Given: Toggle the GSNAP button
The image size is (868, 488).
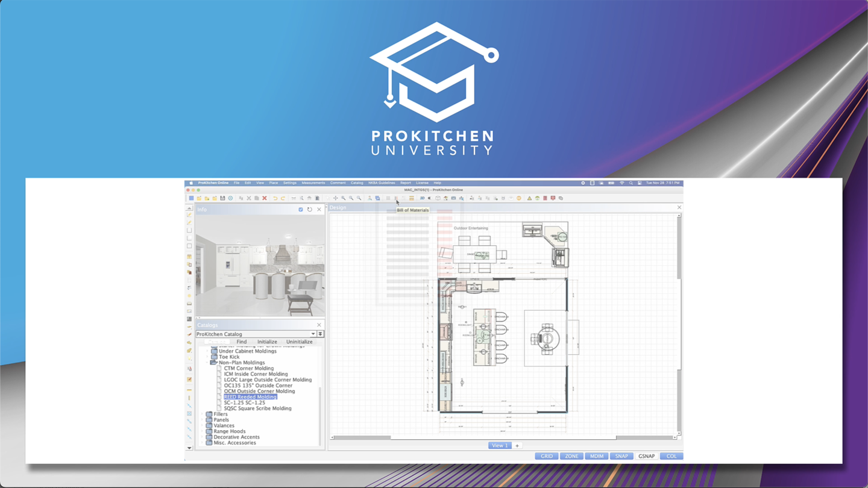Looking at the screenshot, I should [646, 456].
